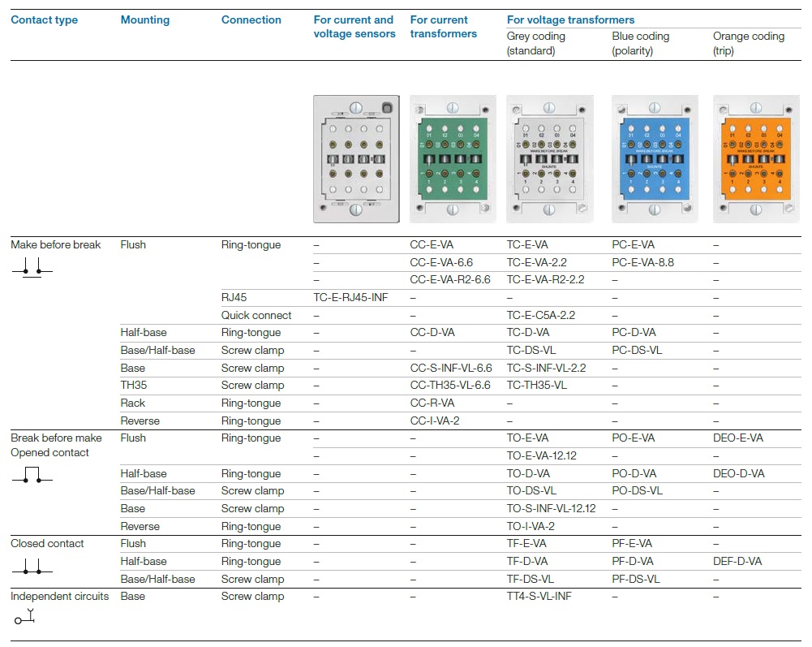Select part number CC-TH35-VL-6.6
Screen dimensions: 812x647
click(x=450, y=386)
